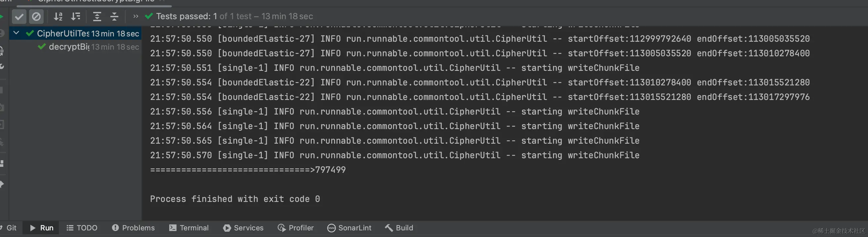The image size is (868, 237).
Task: Open the TODO tool window
Action: coord(82,228)
